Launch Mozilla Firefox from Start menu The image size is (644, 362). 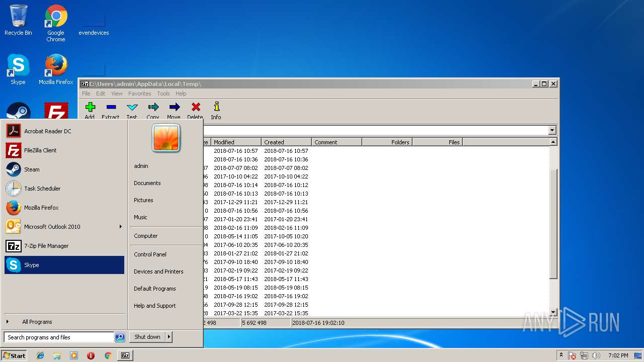(64, 208)
